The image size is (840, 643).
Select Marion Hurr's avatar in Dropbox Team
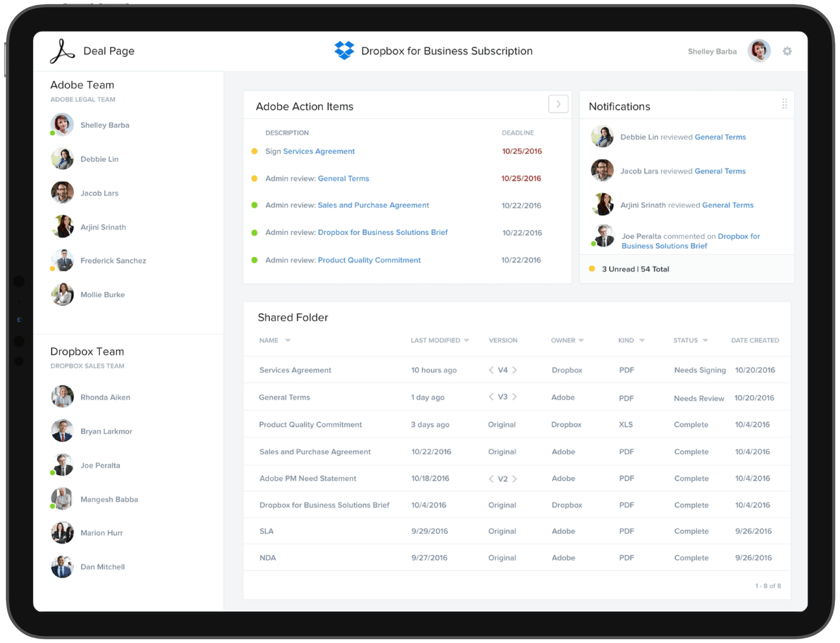(x=62, y=533)
